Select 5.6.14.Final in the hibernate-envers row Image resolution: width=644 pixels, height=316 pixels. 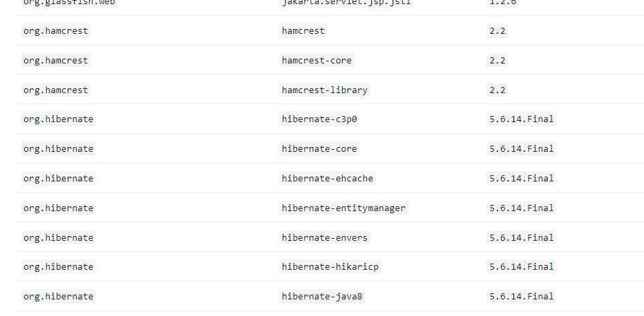tap(522, 237)
